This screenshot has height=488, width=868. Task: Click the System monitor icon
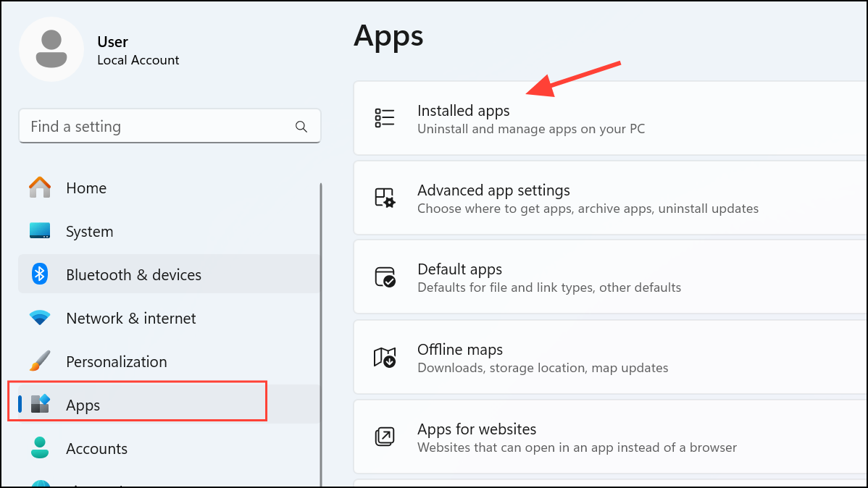40,231
